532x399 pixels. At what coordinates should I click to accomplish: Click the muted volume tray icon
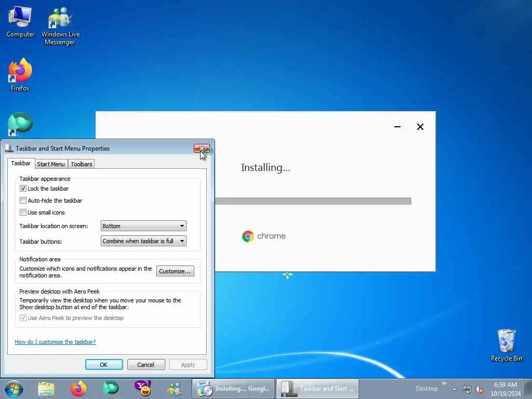pos(480,390)
